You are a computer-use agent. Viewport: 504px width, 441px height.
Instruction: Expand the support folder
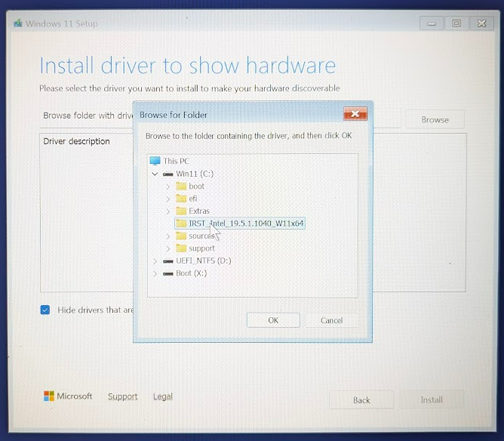pos(167,248)
